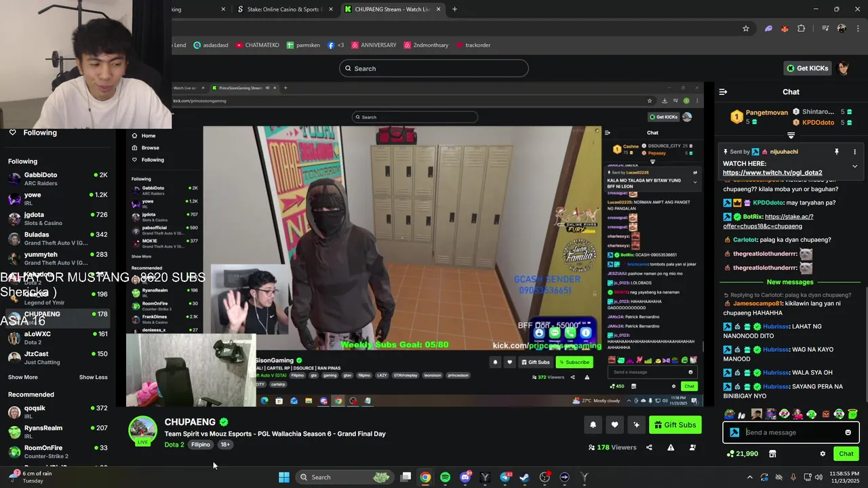The image size is (868, 488).
Task: Open Spotify from the taskbar
Action: click(x=445, y=477)
